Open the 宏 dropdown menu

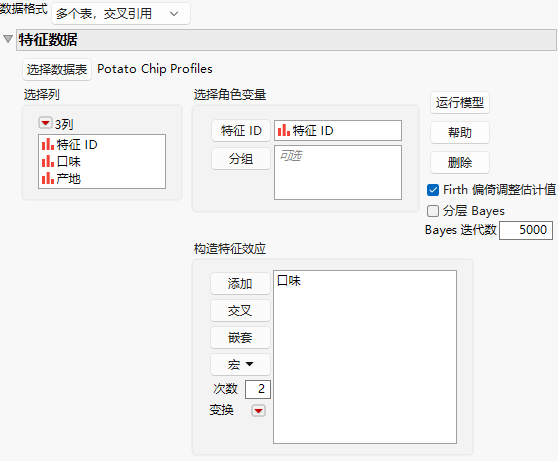(x=240, y=365)
